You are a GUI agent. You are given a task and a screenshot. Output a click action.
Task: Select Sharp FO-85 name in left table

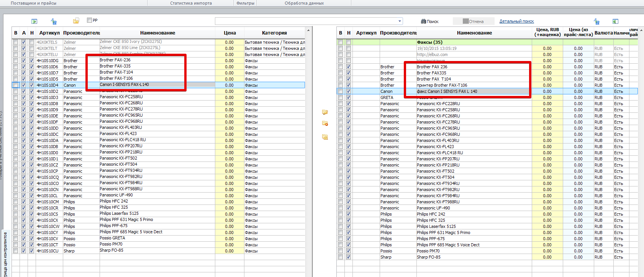[x=111, y=250]
